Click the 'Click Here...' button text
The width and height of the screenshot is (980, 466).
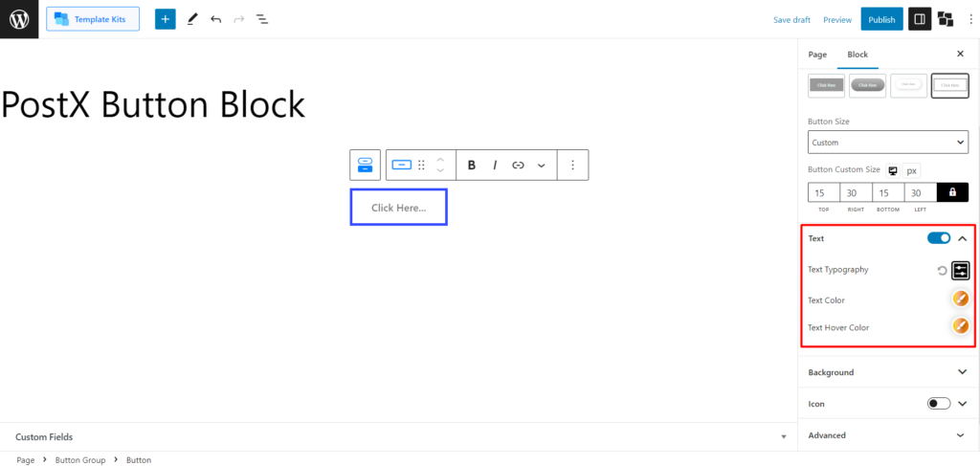399,208
